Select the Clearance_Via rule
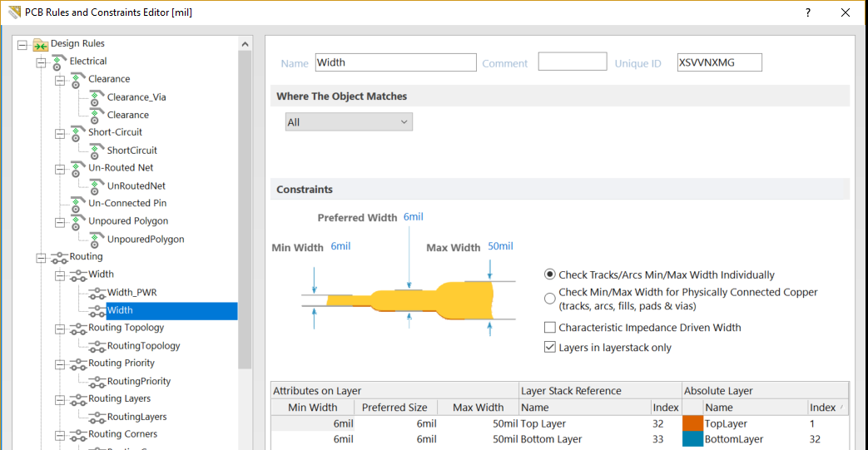The height and width of the screenshot is (450, 868). [x=136, y=97]
